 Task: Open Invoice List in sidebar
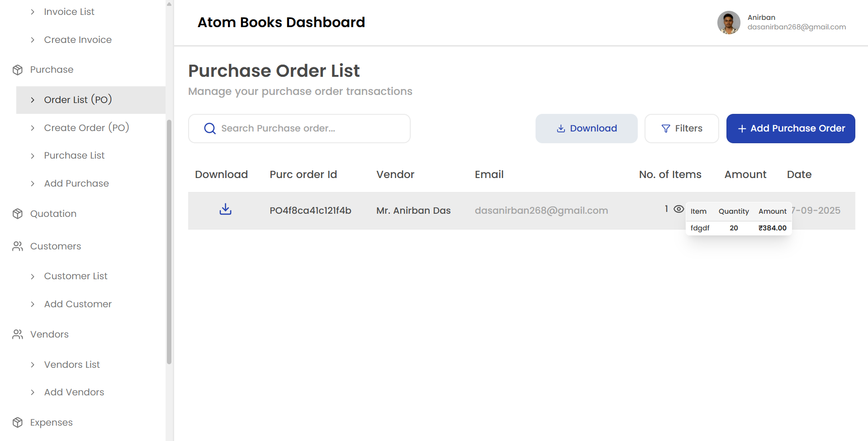click(x=69, y=12)
